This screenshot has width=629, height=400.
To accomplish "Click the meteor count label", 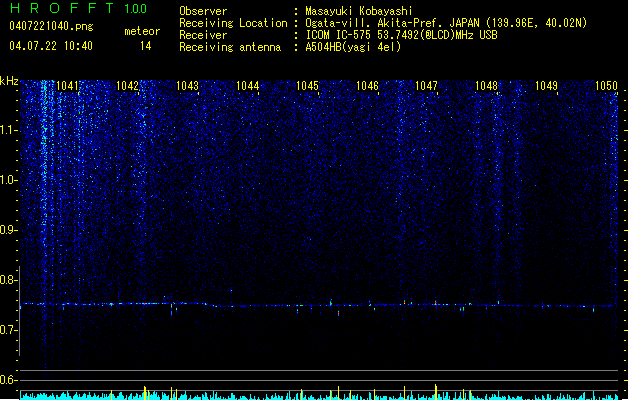I will tap(142, 31).
